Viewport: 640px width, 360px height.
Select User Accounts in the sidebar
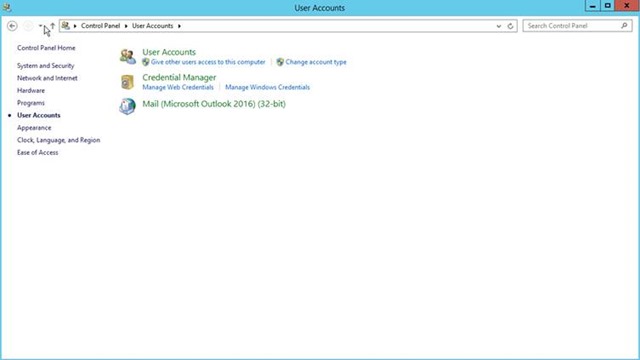click(39, 115)
